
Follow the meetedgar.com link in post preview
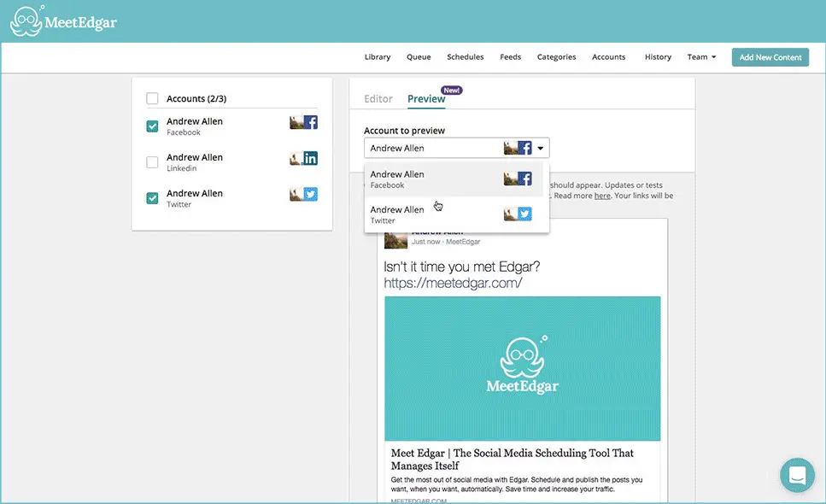coord(452,283)
